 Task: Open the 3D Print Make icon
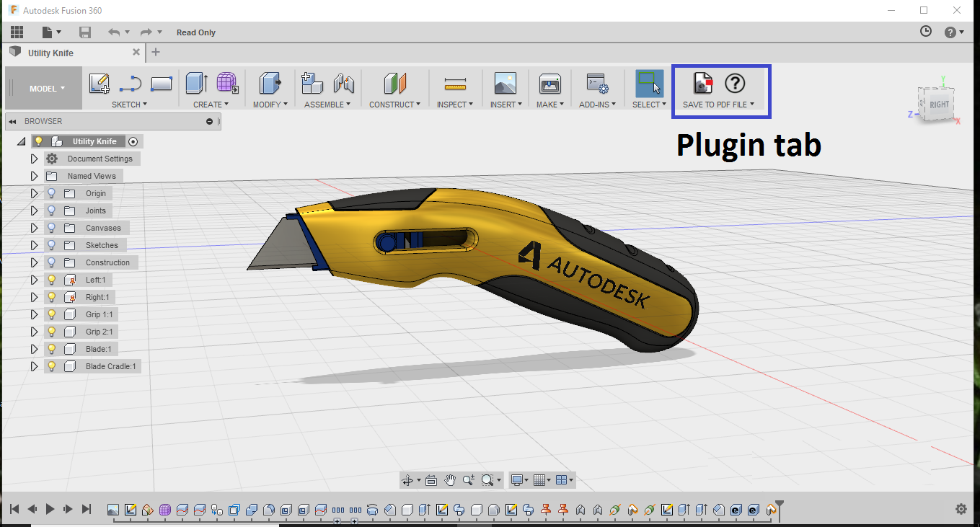coord(549,84)
